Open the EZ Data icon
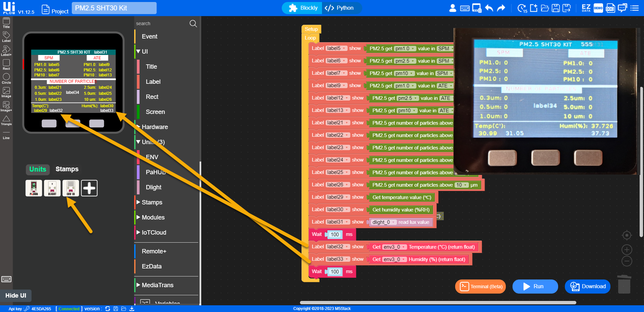The width and height of the screenshot is (644, 312). 586,8
